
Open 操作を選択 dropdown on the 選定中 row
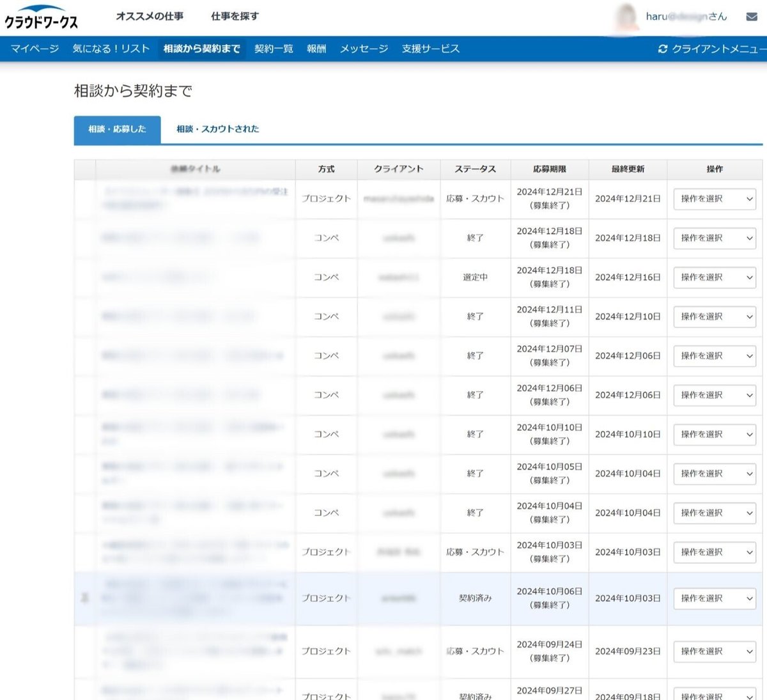714,277
